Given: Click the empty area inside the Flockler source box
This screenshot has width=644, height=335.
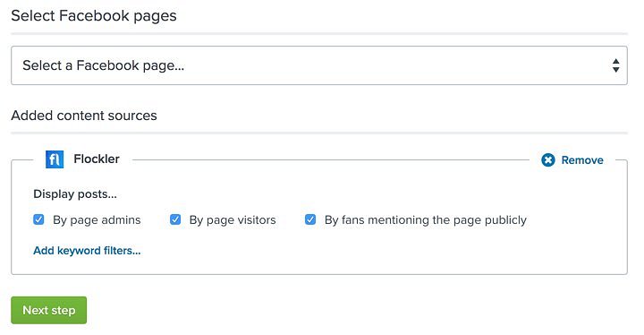Looking at the screenshot, I should pyautogui.click(x=369, y=251).
